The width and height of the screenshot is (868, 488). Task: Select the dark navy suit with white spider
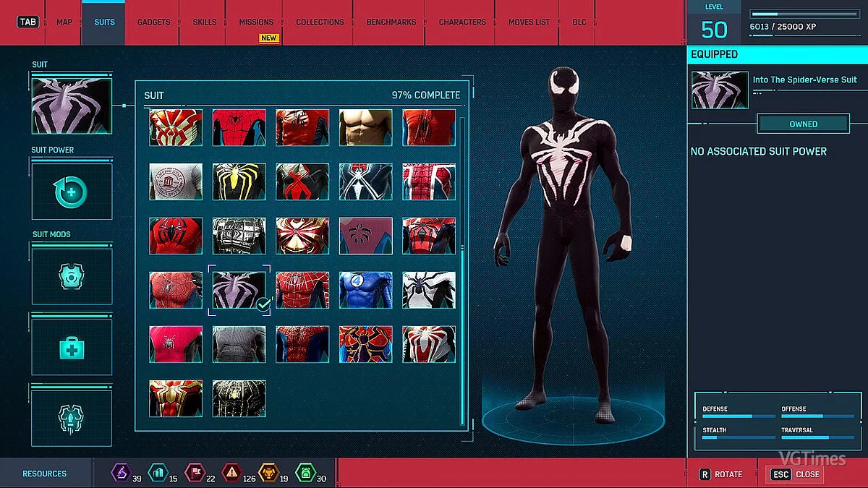click(x=366, y=181)
